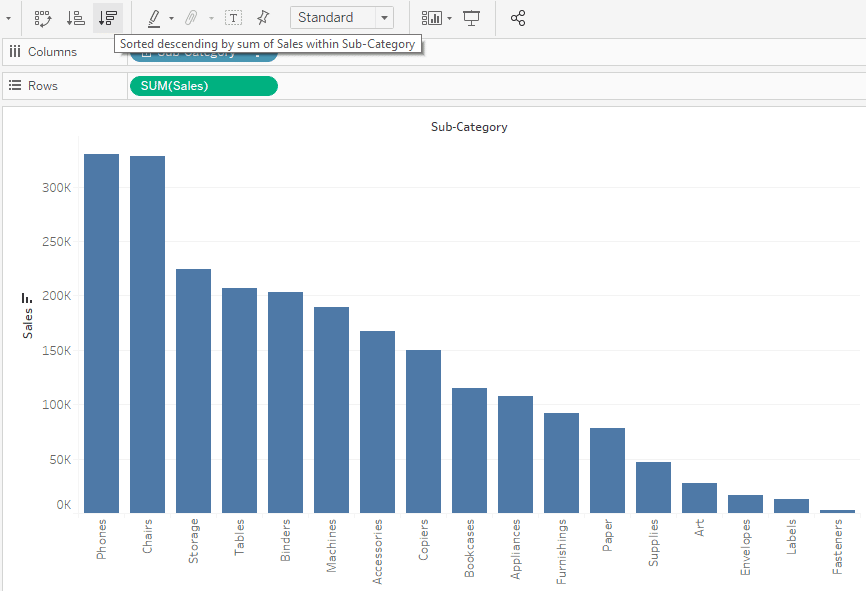
Task: Select the Supplies bar
Action: click(653, 488)
